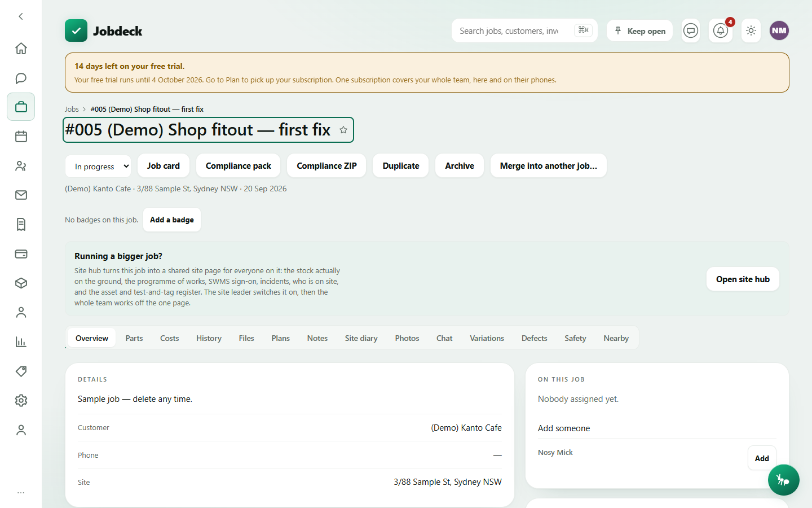Open the Safety tab

click(575, 338)
